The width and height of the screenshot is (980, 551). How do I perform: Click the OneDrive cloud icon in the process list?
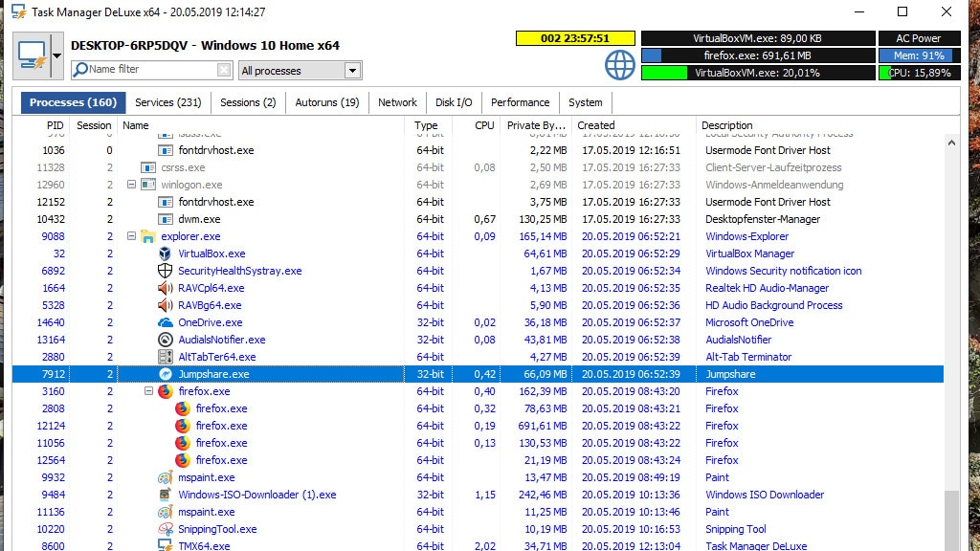click(x=163, y=322)
